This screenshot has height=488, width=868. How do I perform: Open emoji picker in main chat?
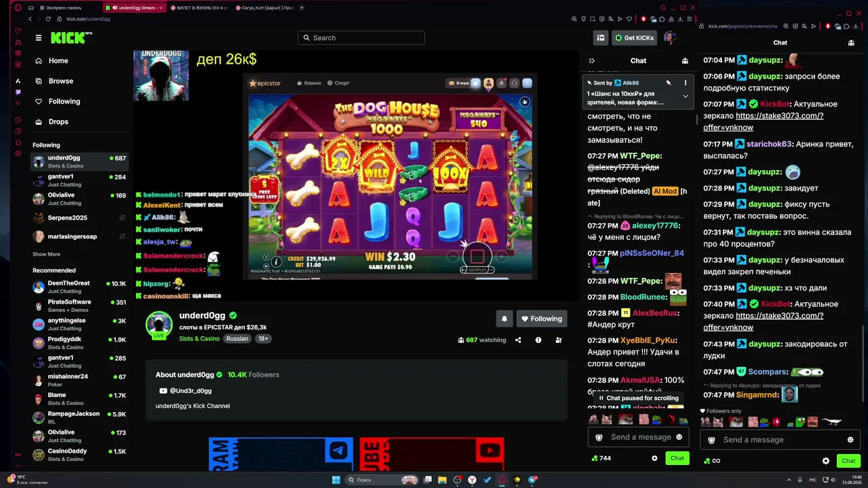(679, 437)
